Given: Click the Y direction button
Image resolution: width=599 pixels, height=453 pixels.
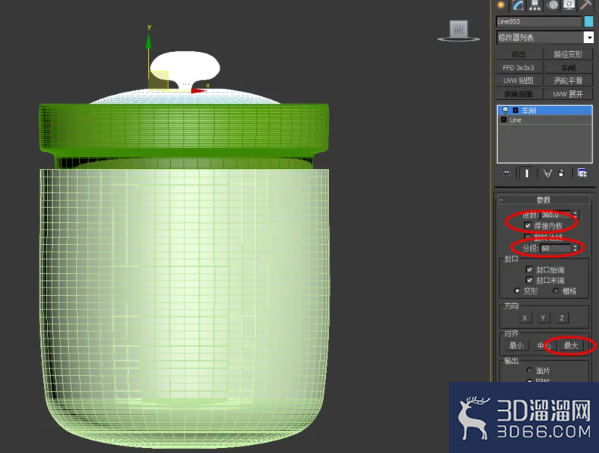Looking at the screenshot, I should (x=543, y=318).
